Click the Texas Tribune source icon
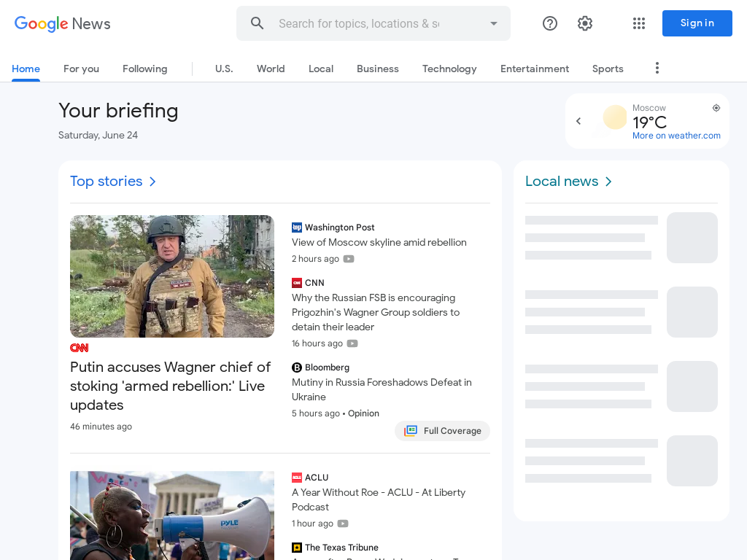Viewport: 747px width, 560px height. [297, 548]
